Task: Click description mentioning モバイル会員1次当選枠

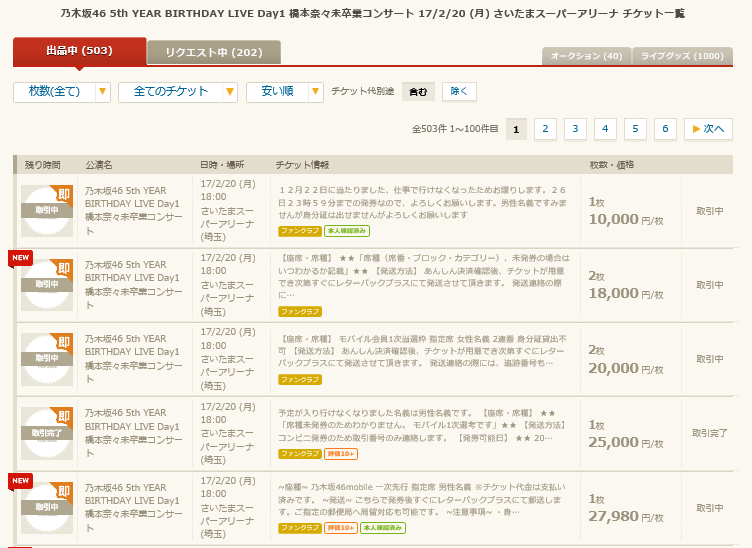Action: point(423,351)
